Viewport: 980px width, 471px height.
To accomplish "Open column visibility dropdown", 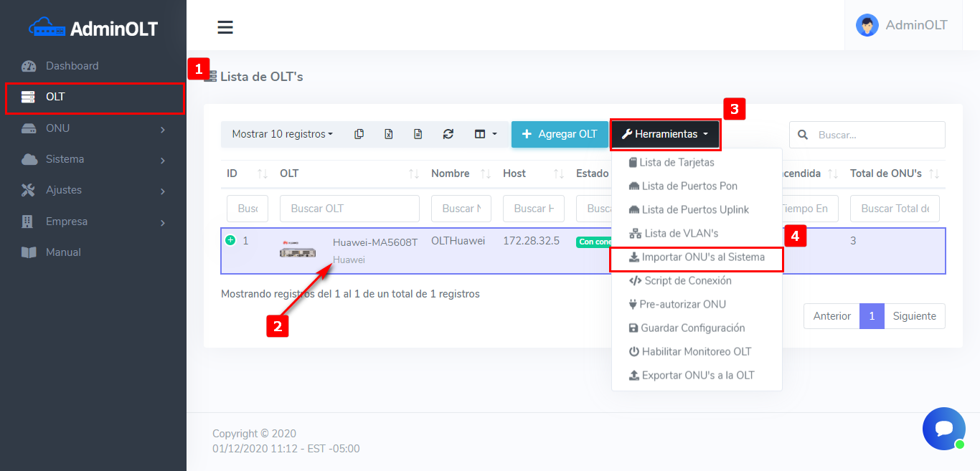I will click(x=486, y=134).
